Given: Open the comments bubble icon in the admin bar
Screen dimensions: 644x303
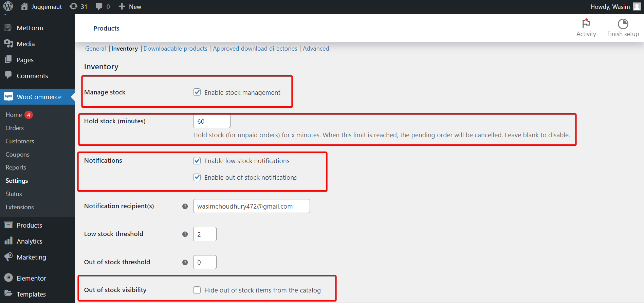Looking at the screenshot, I should click(x=99, y=6).
